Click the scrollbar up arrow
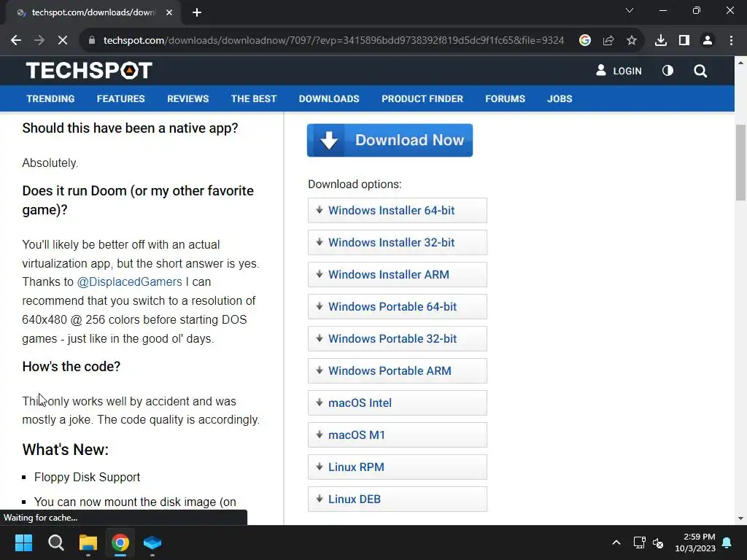Image resolution: width=747 pixels, height=560 pixels. (740, 63)
